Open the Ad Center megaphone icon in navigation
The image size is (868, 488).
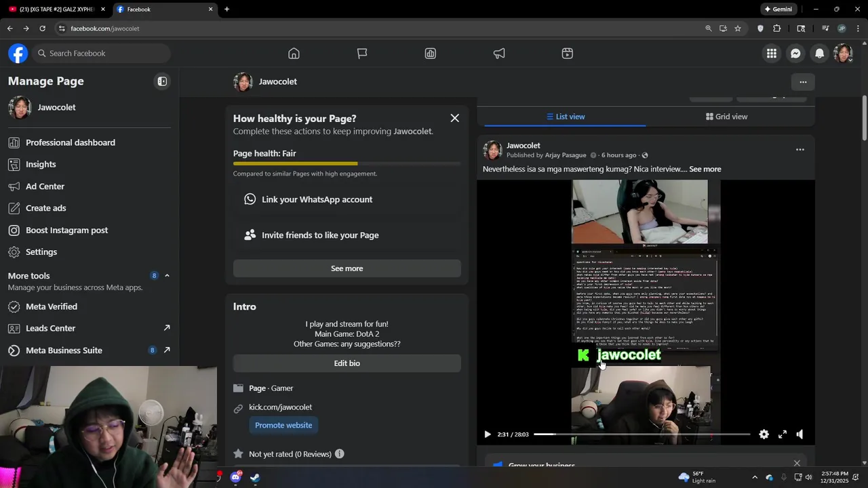(499, 54)
